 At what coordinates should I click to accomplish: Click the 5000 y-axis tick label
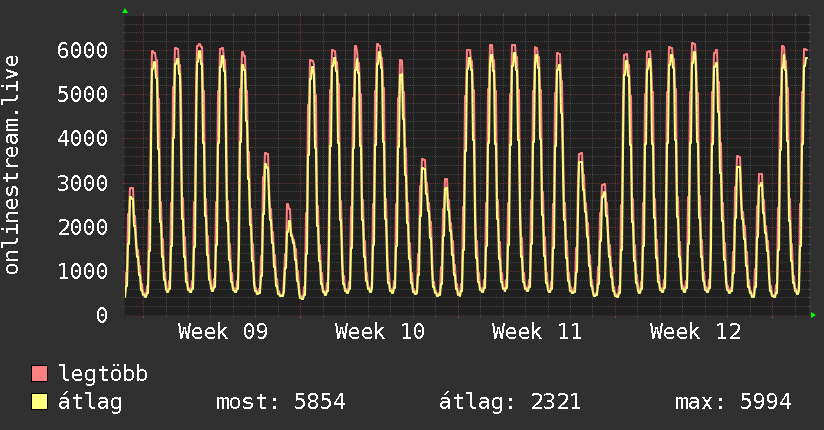click(x=83, y=94)
